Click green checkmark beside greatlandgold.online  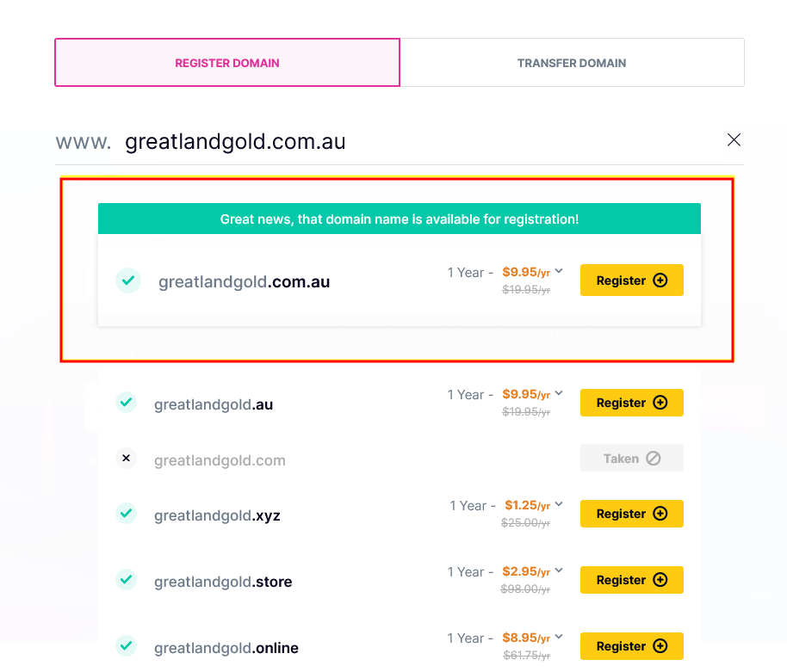point(127,645)
